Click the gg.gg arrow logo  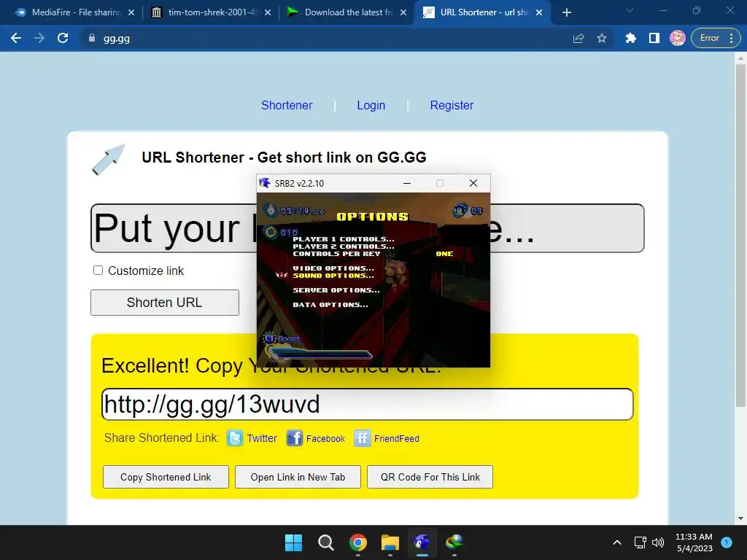(108, 160)
